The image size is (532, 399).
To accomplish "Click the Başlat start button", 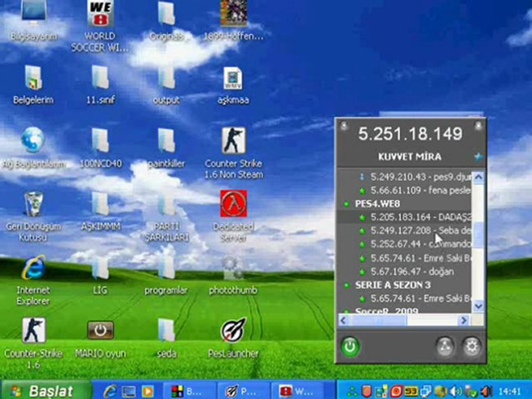I will [47, 391].
